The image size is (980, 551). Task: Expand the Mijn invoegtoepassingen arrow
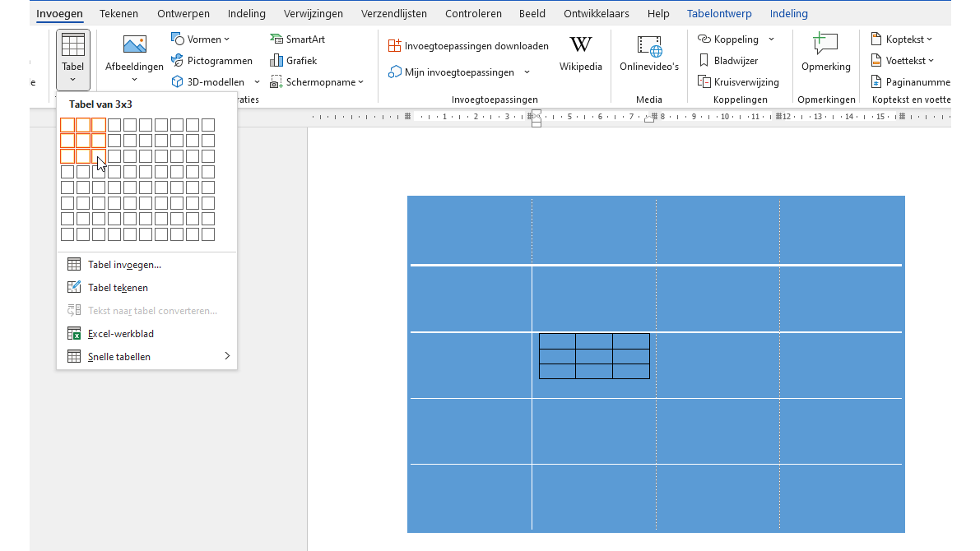(x=527, y=72)
